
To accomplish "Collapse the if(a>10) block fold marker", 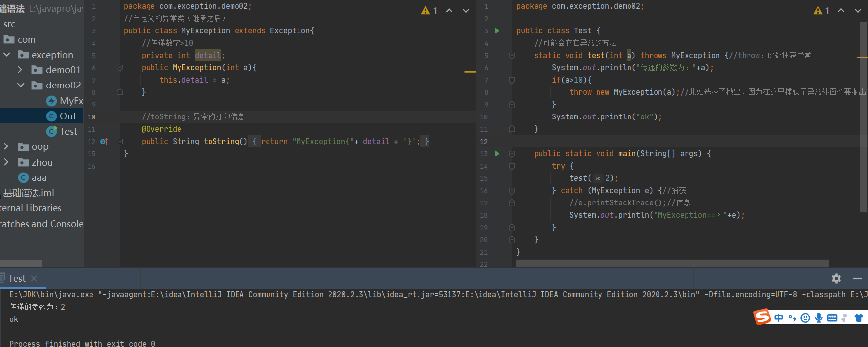I will coord(512,80).
